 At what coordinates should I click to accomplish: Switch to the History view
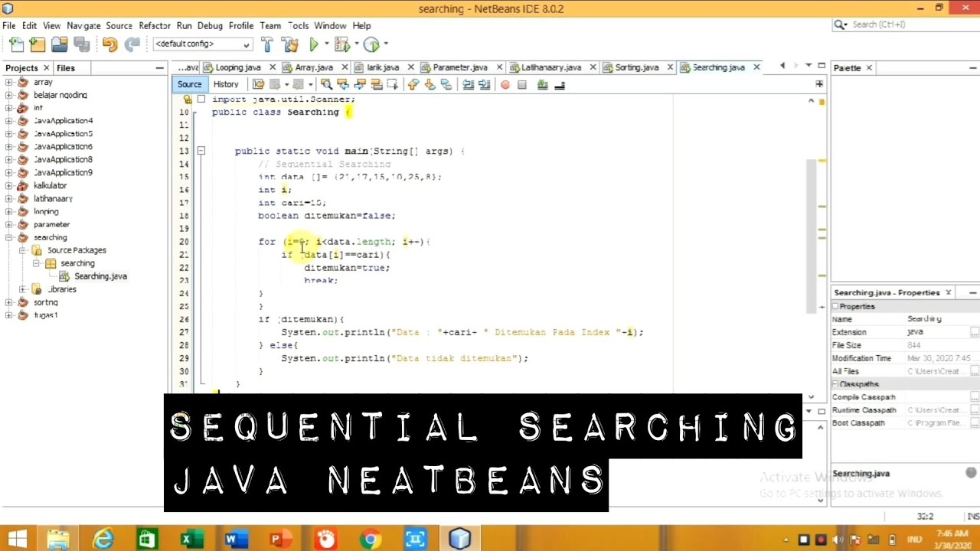[x=226, y=84]
